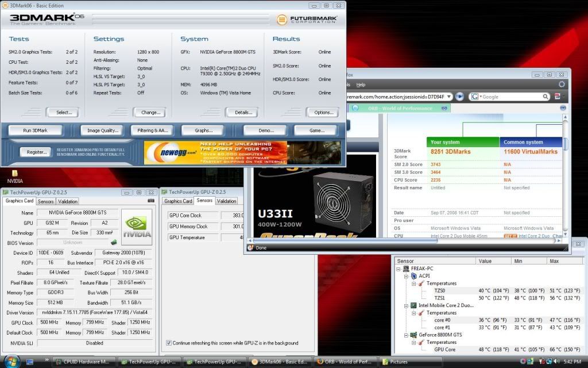Click the Register... button in 3DMark06
This screenshot has height=368, width=588.
pyautogui.click(x=36, y=152)
